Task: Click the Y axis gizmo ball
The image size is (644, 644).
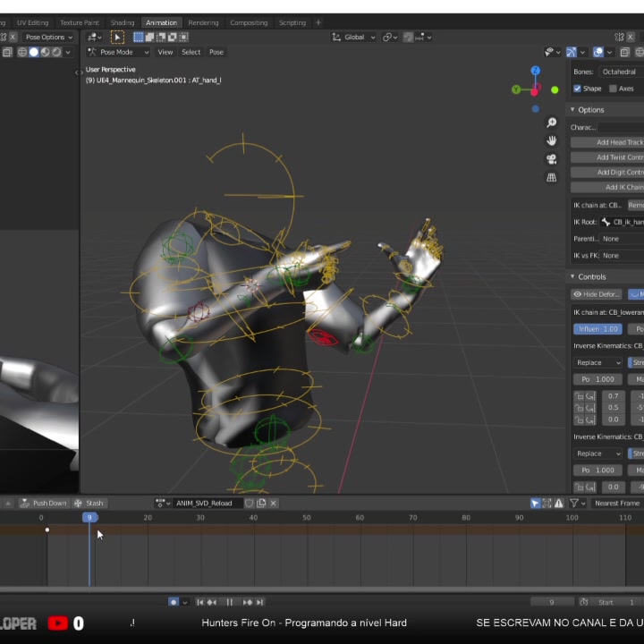Action: (516, 89)
